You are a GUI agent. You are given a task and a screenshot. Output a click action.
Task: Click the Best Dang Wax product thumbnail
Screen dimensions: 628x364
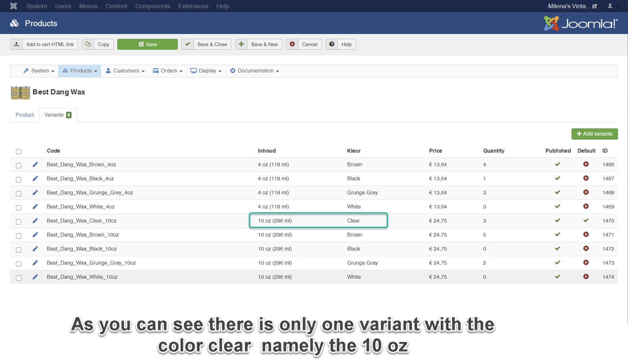pos(20,93)
